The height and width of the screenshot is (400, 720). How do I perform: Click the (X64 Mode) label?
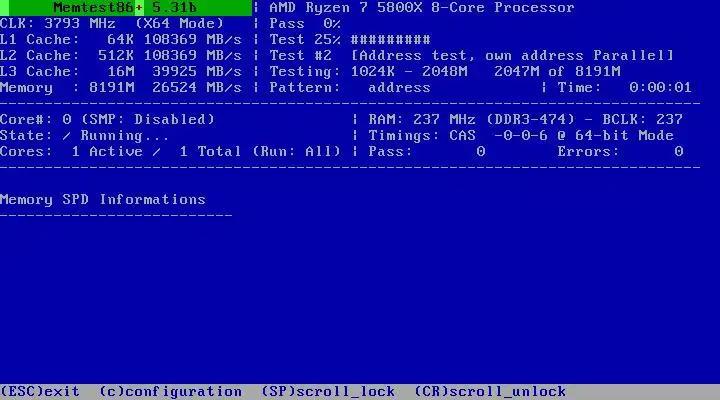pos(179,23)
